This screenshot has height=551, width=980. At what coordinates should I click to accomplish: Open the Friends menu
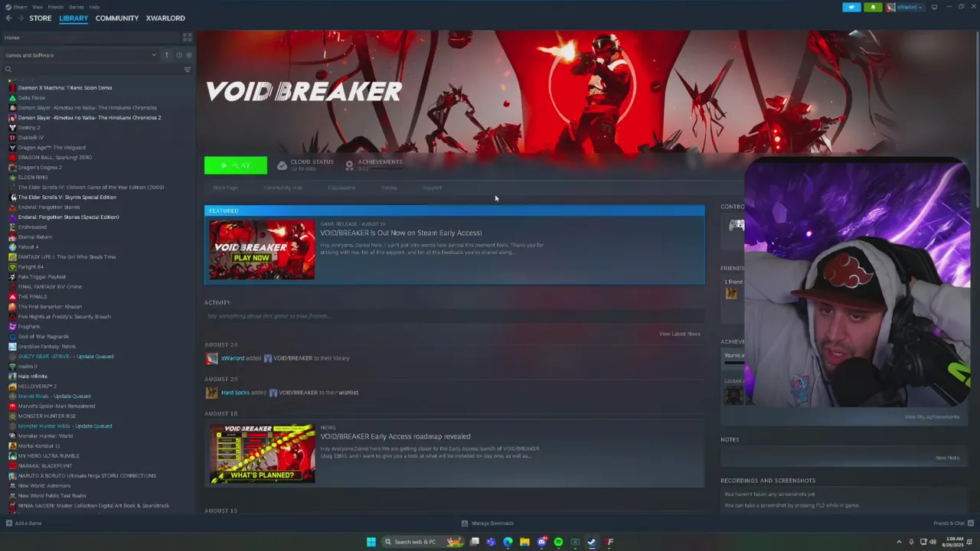(x=56, y=7)
